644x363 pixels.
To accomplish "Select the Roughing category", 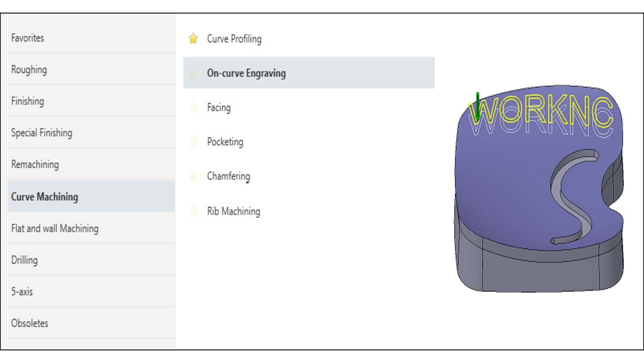I will tap(29, 69).
